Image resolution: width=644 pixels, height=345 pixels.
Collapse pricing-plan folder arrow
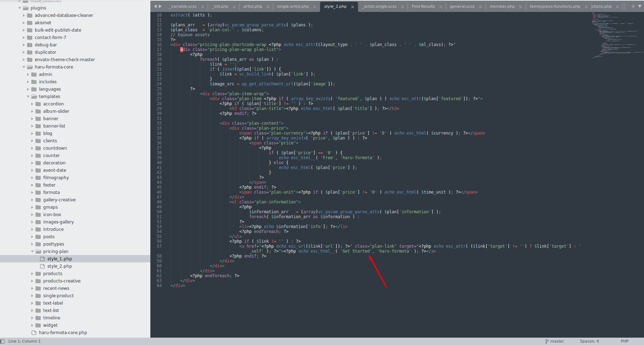(32, 252)
